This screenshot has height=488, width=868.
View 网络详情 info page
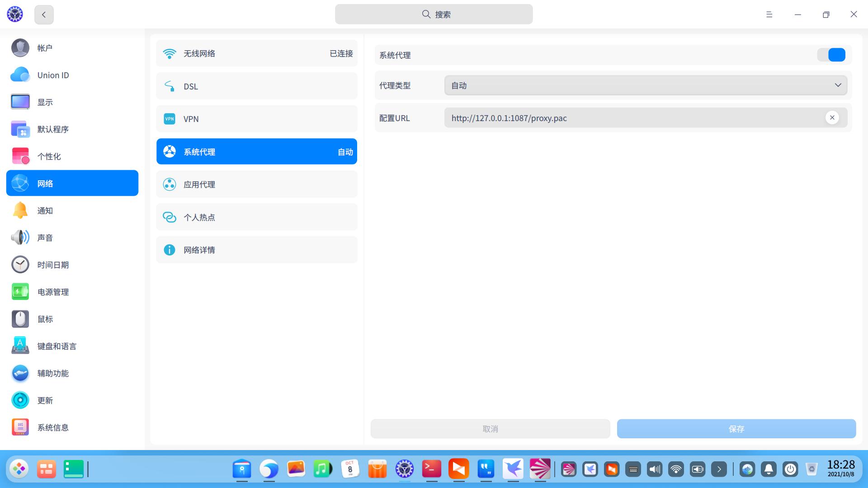click(256, 250)
